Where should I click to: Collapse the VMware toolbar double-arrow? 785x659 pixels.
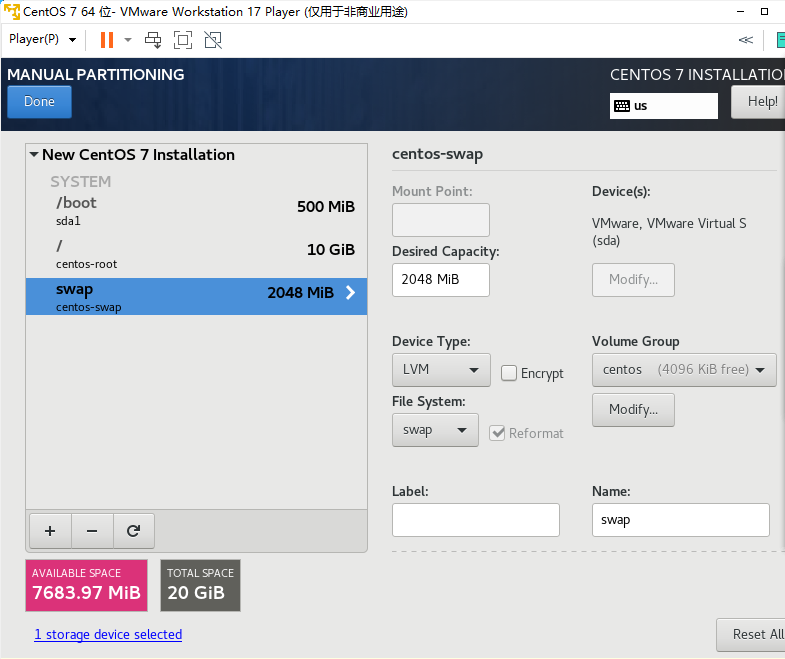point(745,40)
